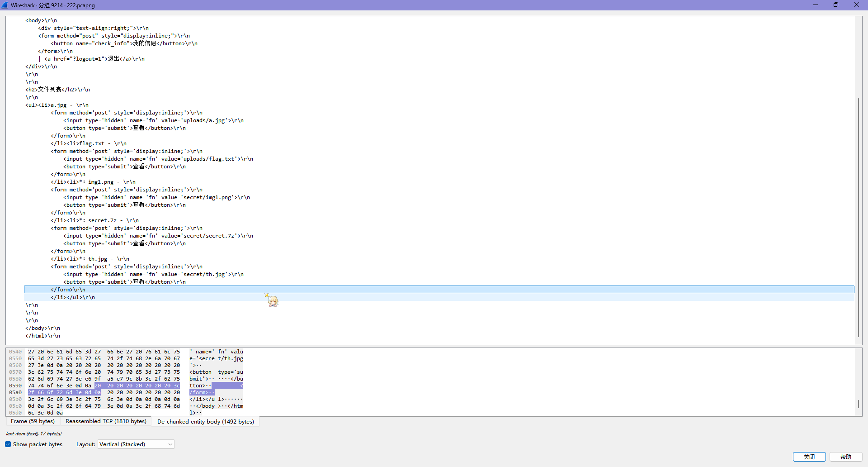Select the line with value 'secret/secret.7z'
The width and height of the screenshot is (868, 467).
[158, 236]
